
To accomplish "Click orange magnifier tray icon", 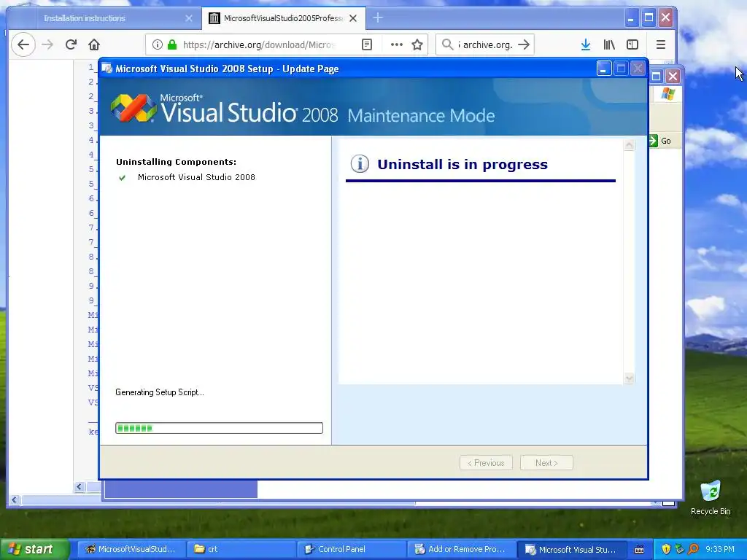I will click(694, 549).
